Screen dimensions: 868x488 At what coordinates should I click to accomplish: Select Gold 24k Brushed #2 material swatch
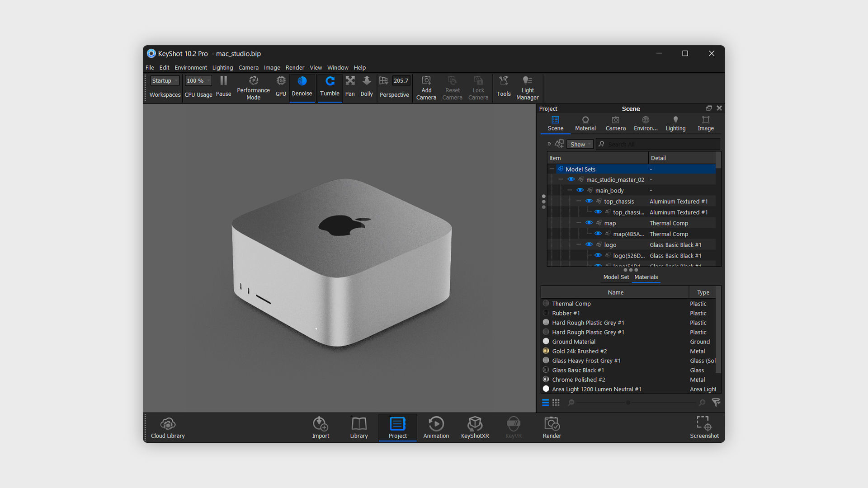546,351
